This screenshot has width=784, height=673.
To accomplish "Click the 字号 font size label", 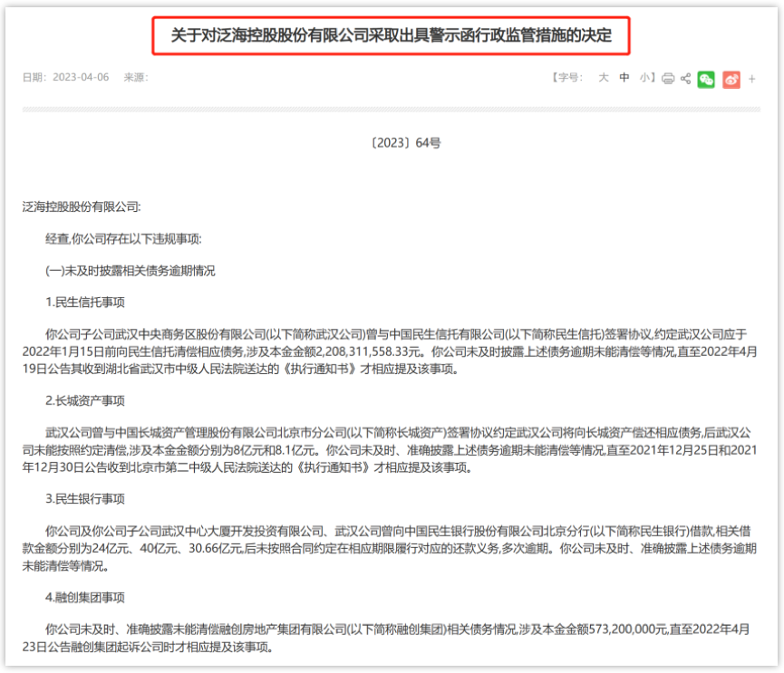I will (x=570, y=77).
